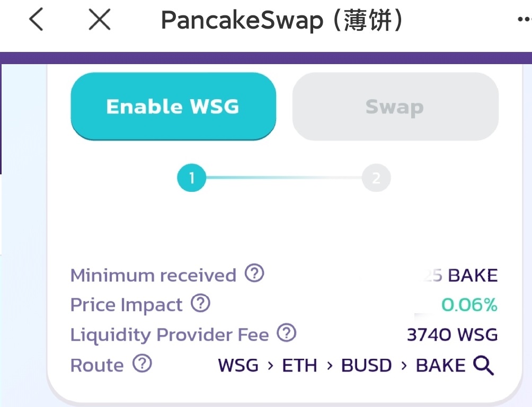
Task: Select WSG token in the route
Action: coord(238,365)
